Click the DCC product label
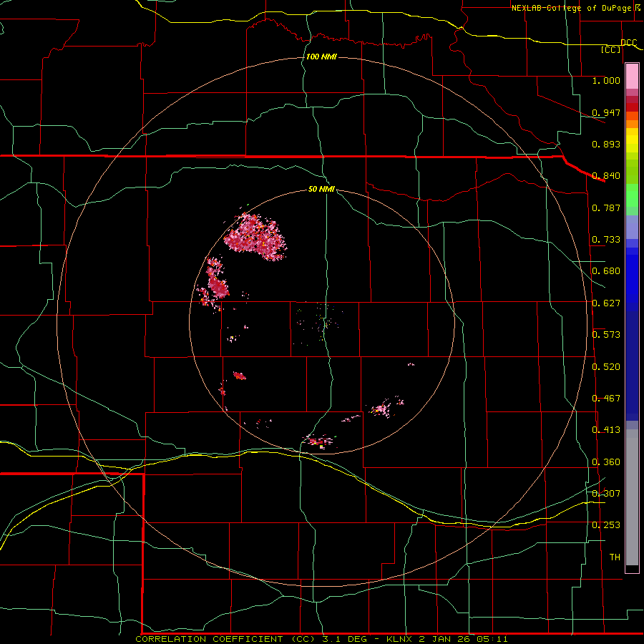Image resolution: width=644 pixels, height=644 pixels. [x=628, y=42]
